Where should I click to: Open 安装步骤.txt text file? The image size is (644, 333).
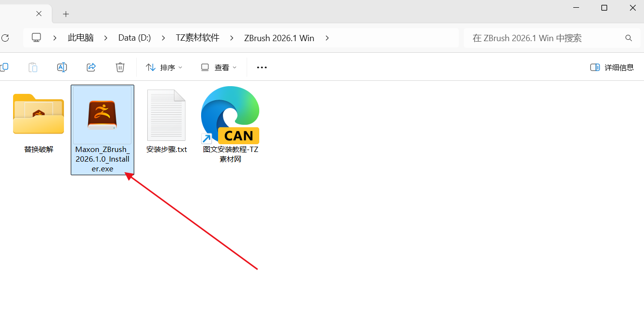coord(166,115)
